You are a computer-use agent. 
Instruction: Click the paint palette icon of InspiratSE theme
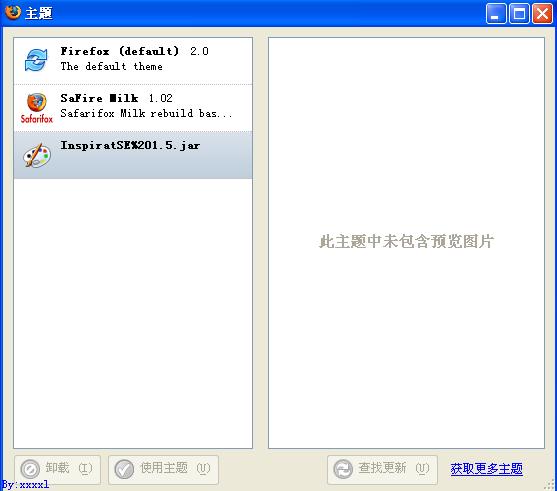pyautogui.click(x=37, y=155)
